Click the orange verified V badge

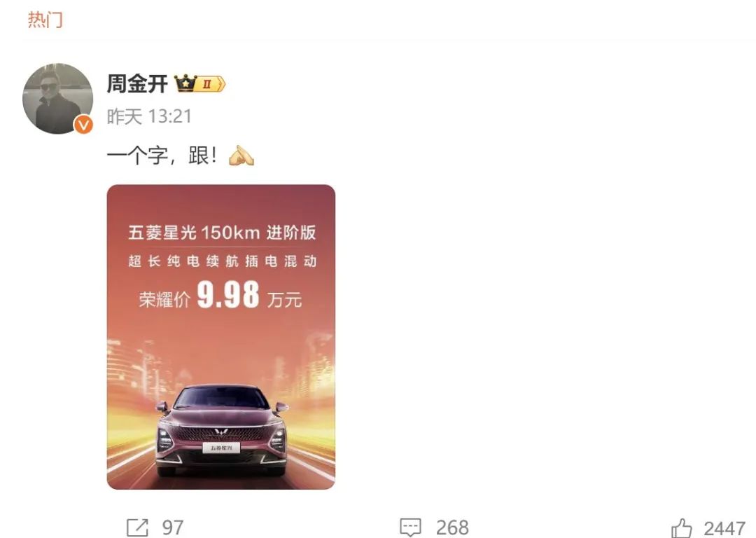tap(83, 125)
